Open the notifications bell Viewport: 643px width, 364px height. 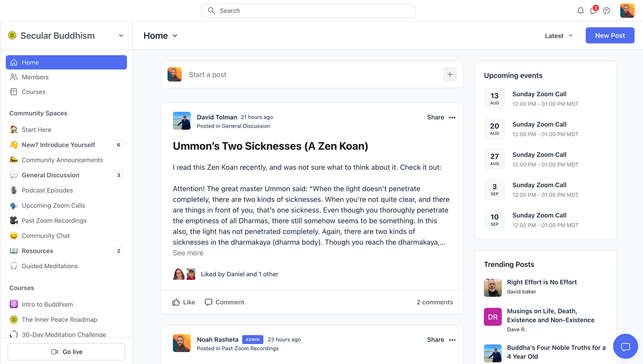click(580, 11)
